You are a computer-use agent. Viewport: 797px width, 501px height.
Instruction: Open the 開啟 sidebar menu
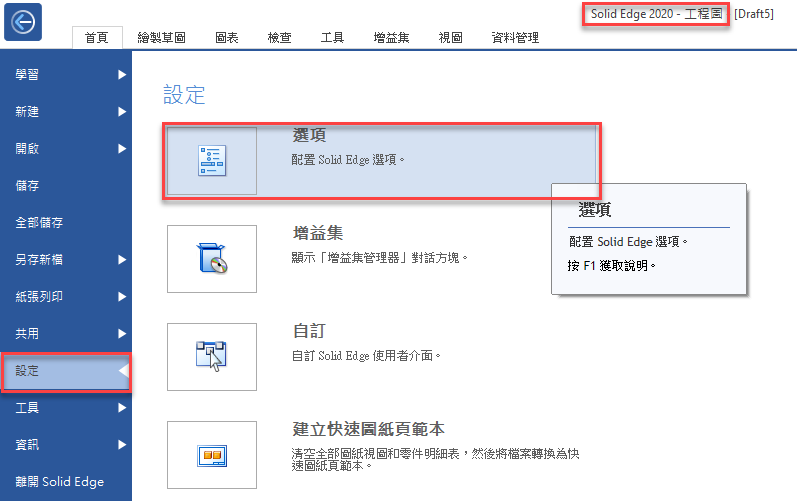[x=66, y=149]
